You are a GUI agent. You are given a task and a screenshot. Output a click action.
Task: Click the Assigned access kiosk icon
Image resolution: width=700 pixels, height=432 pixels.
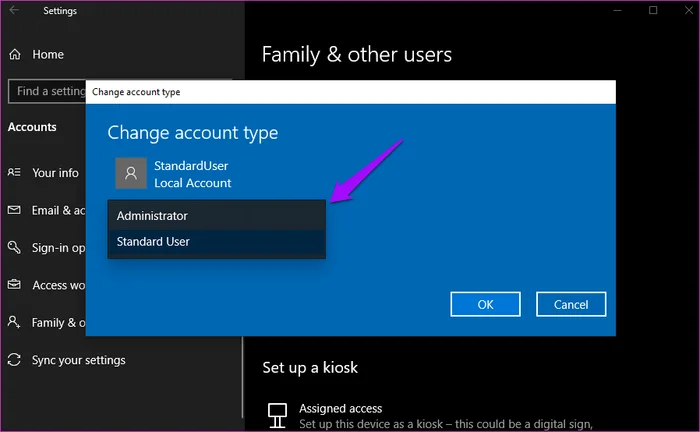coord(277,415)
